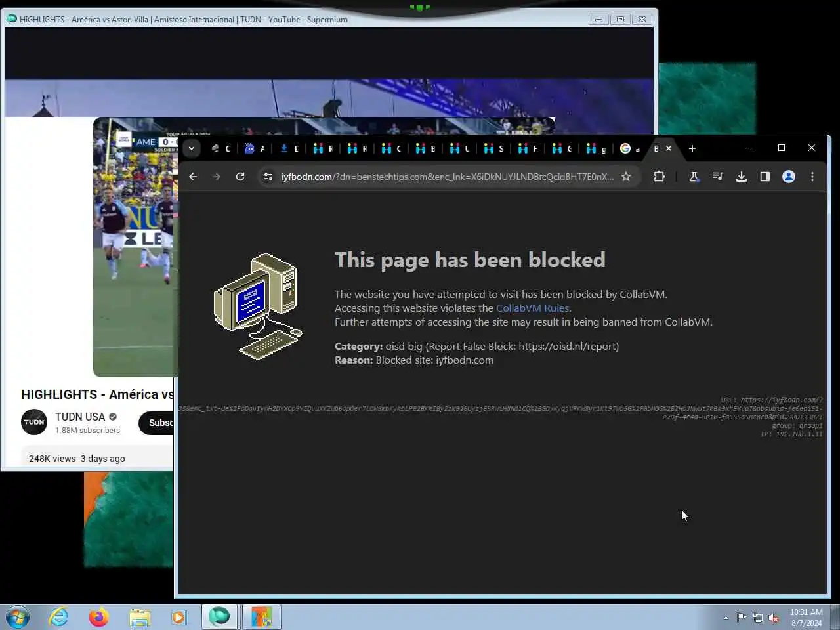Toggle the side panel icon

coord(765,177)
